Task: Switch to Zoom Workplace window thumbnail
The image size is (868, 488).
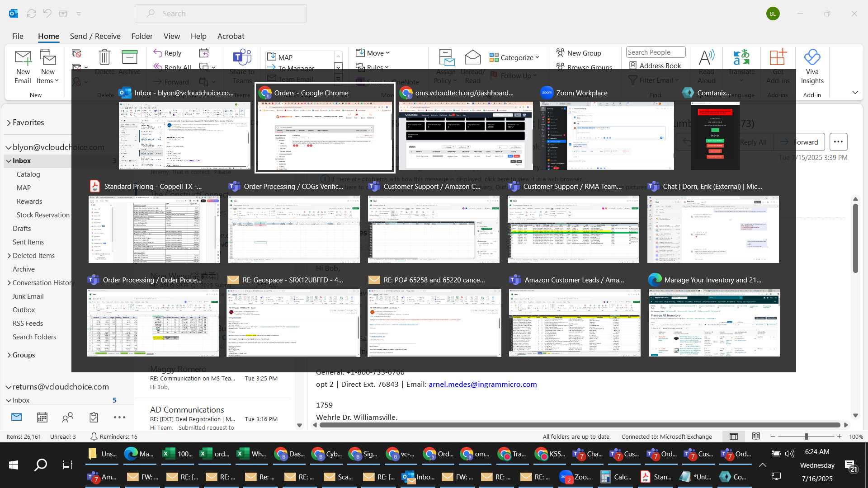Action: 607,128
